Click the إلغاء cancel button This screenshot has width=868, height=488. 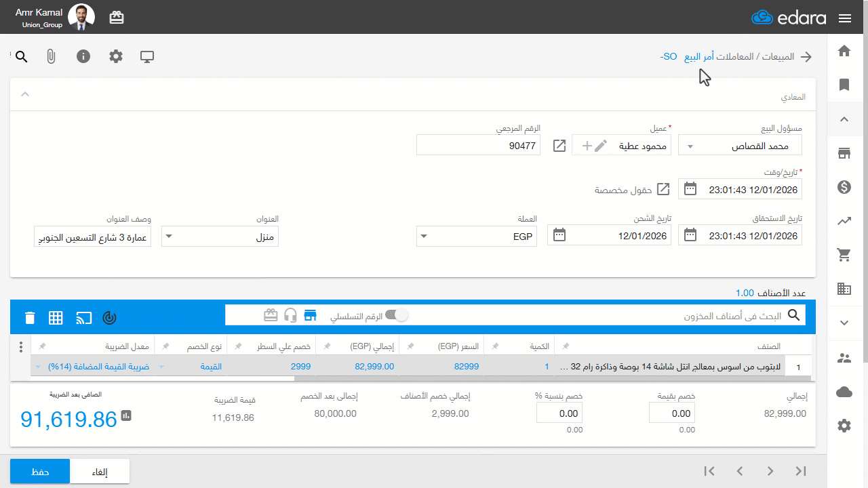[100, 471]
